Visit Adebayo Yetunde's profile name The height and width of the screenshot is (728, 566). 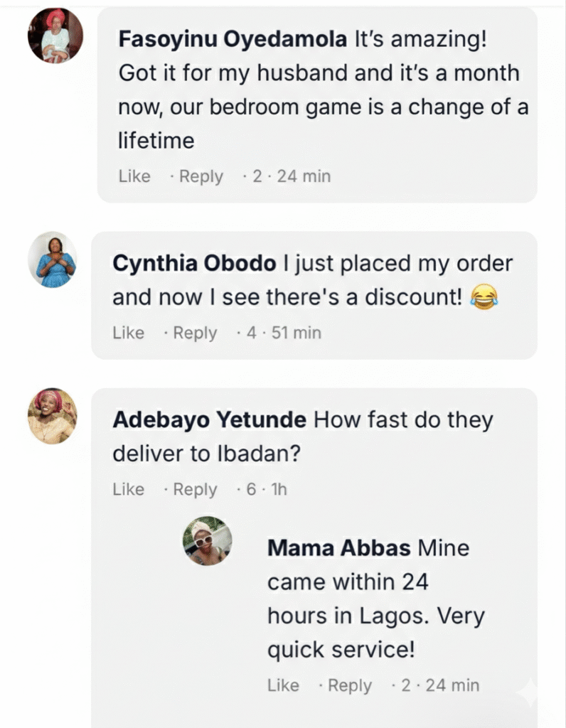[x=209, y=420]
